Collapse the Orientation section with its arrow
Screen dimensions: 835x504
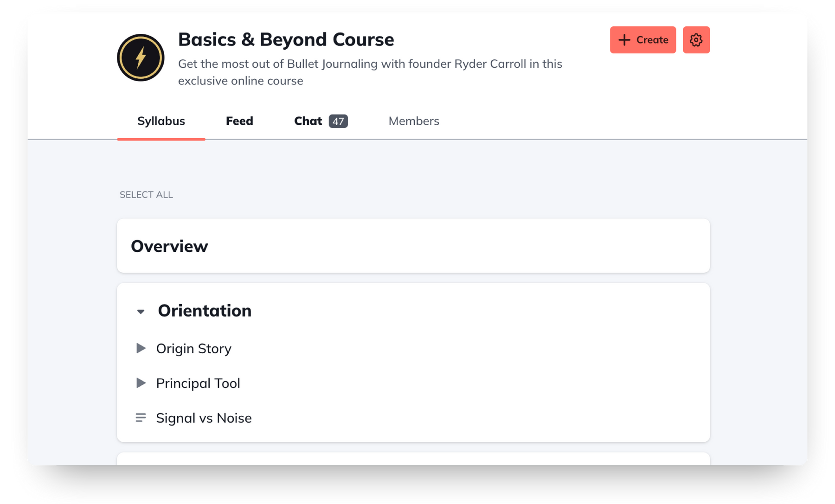click(x=141, y=312)
